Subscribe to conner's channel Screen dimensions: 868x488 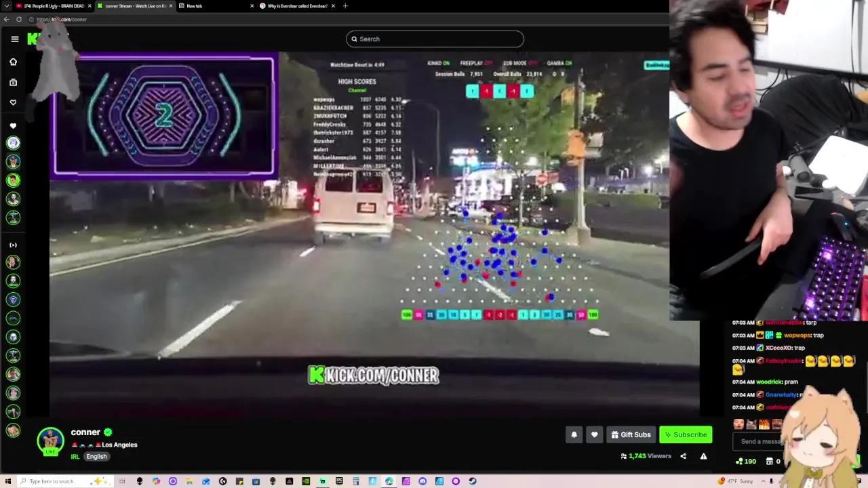[686, 434]
